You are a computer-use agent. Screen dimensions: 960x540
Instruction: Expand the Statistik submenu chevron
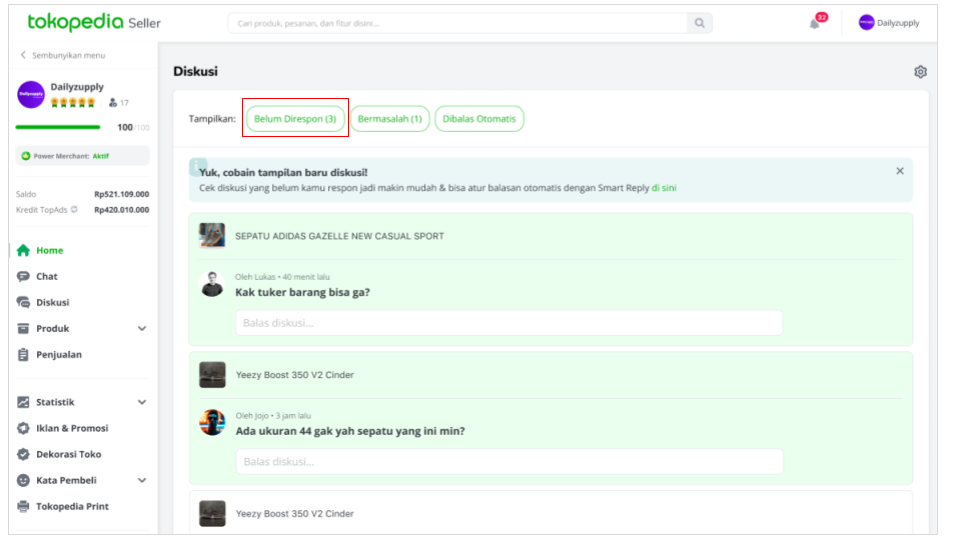[x=142, y=402]
